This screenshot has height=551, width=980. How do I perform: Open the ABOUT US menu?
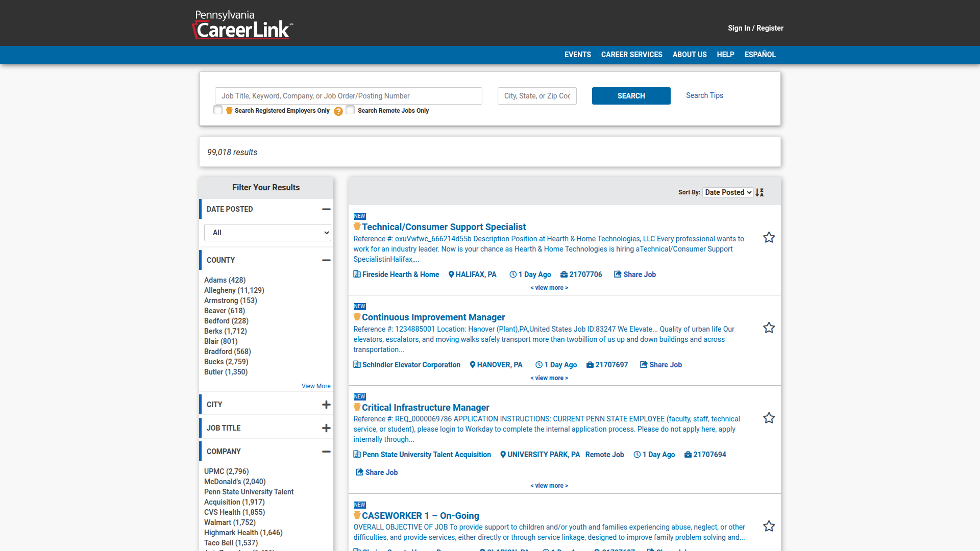690,55
